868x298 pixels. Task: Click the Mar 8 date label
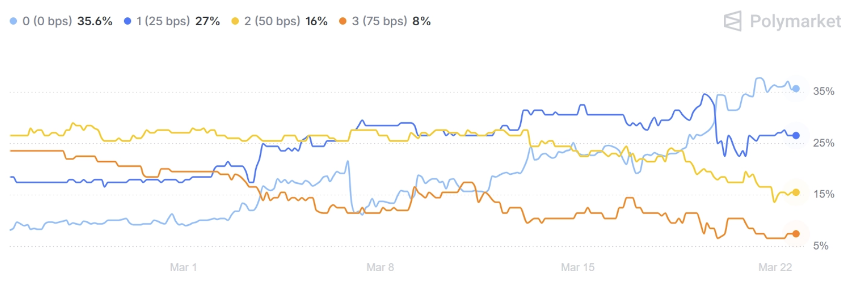[380, 267]
